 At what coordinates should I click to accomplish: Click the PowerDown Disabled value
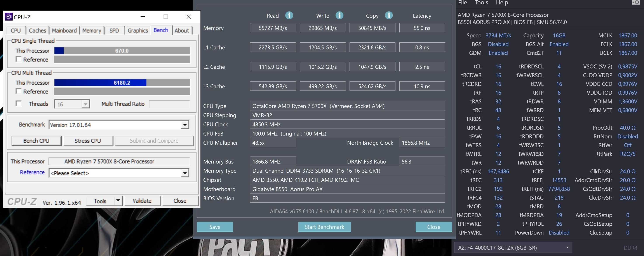coord(559,233)
